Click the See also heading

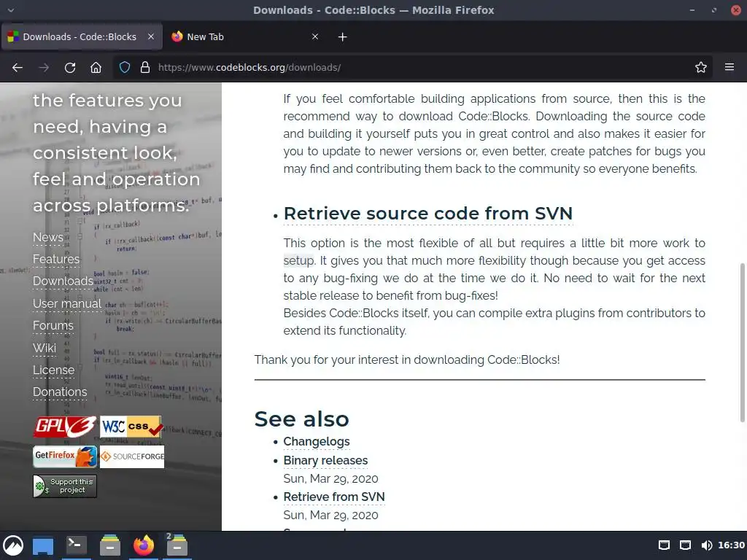pyautogui.click(x=301, y=419)
